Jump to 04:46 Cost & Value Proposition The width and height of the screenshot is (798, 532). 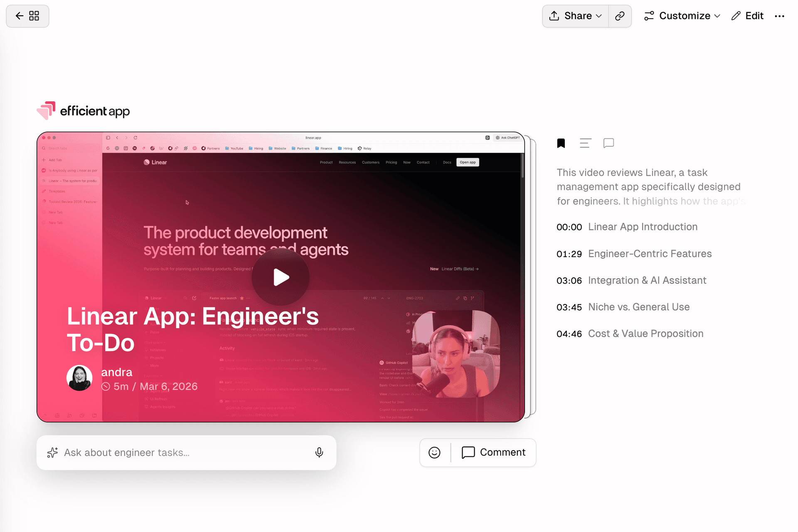click(630, 333)
